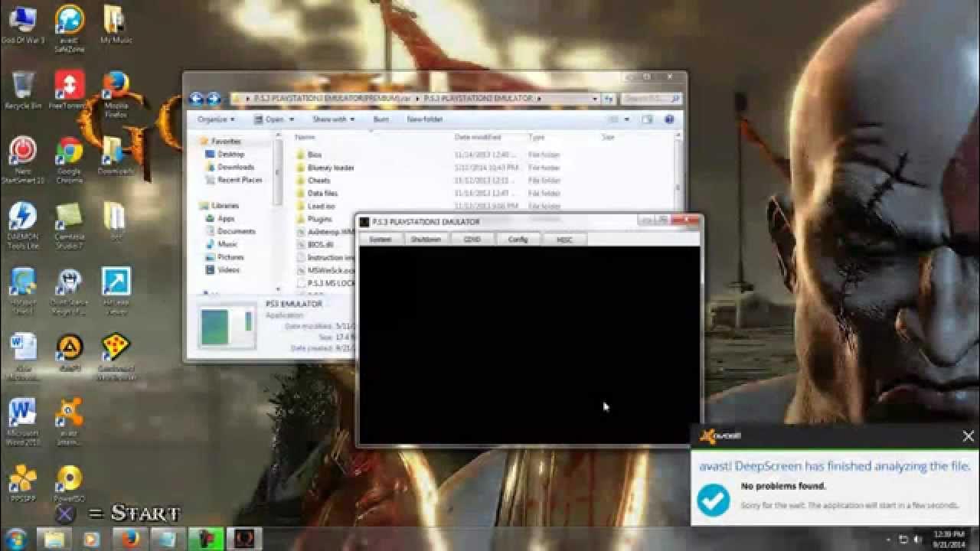Open the Config menu in the emulator
This screenshot has height=551, width=980.
click(x=518, y=240)
